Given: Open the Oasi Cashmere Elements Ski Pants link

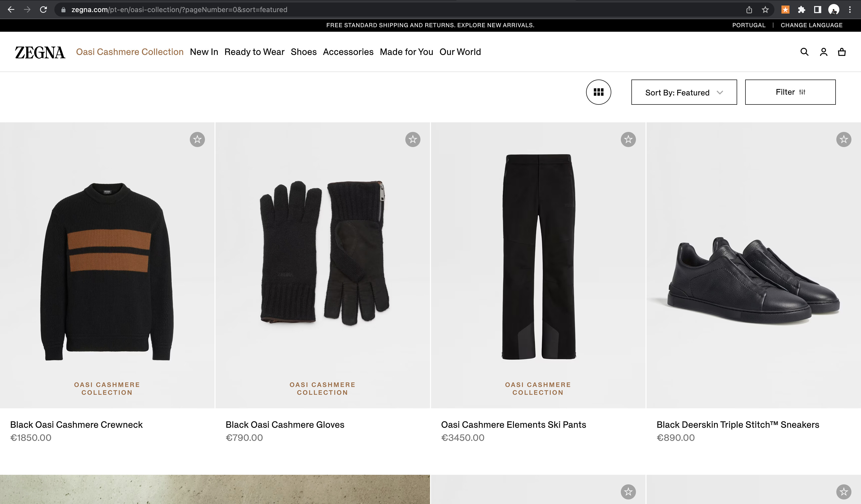Looking at the screenshot, I should (x=513, y=425).
